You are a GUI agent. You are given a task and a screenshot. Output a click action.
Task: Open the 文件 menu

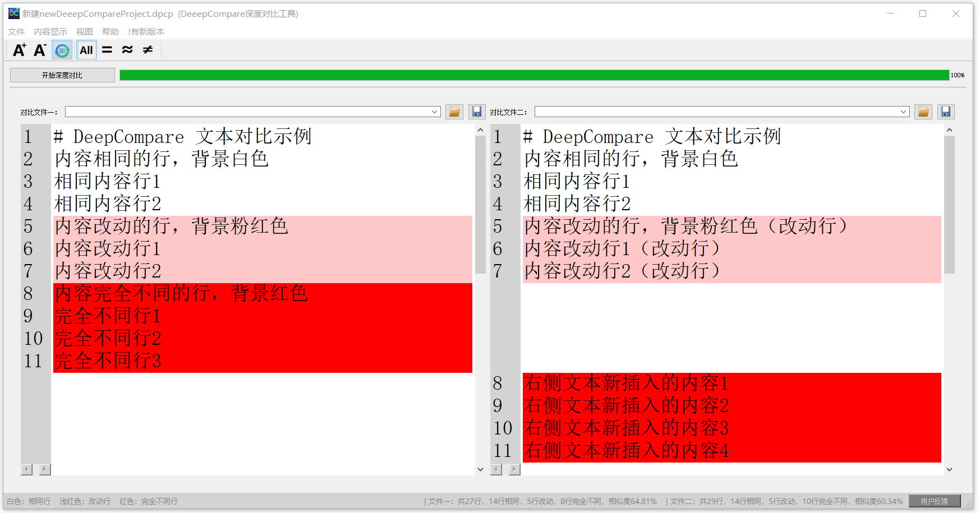pos(16,32)
